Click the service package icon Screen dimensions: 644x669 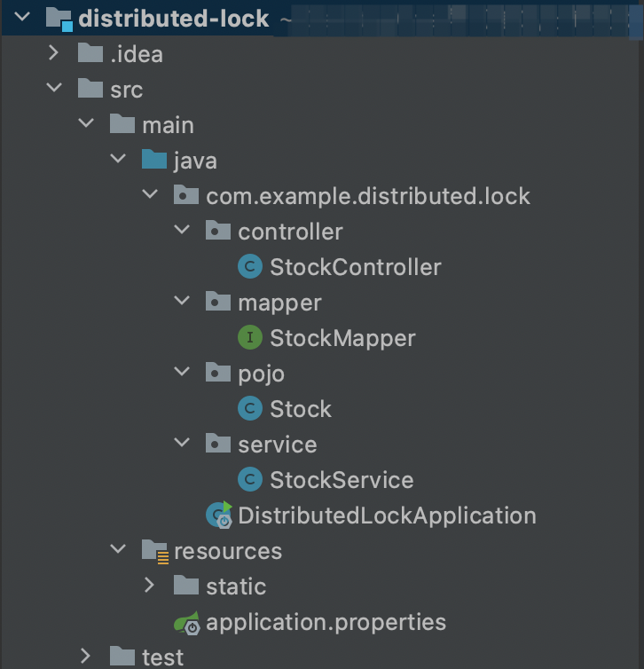click(218, 443)
